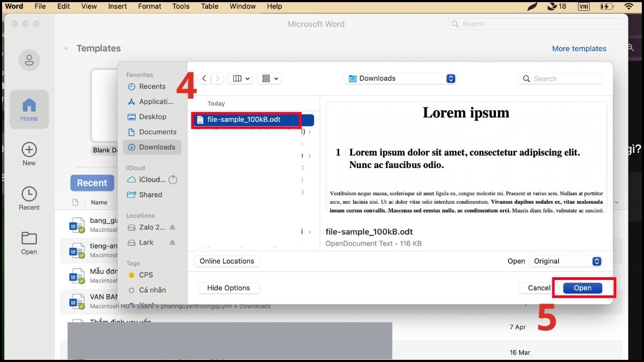Click Online Locations button

[227, 261]
